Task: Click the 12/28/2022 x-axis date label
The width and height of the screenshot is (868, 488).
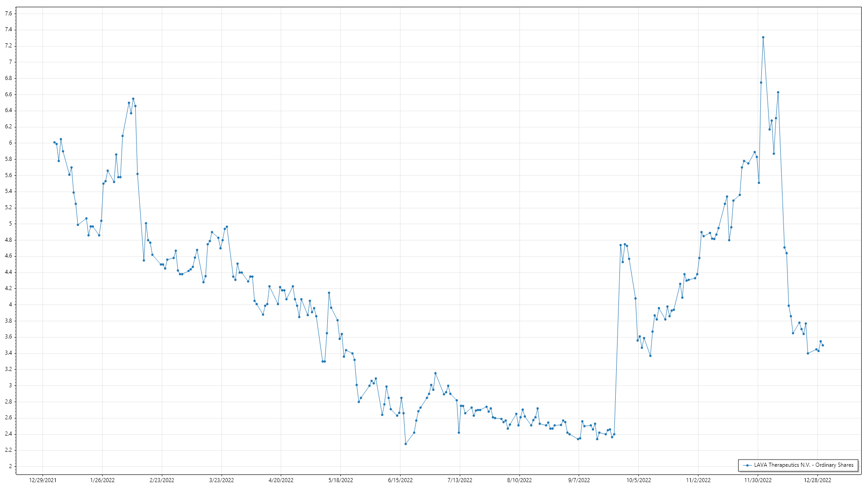Action: click(817, 480)
